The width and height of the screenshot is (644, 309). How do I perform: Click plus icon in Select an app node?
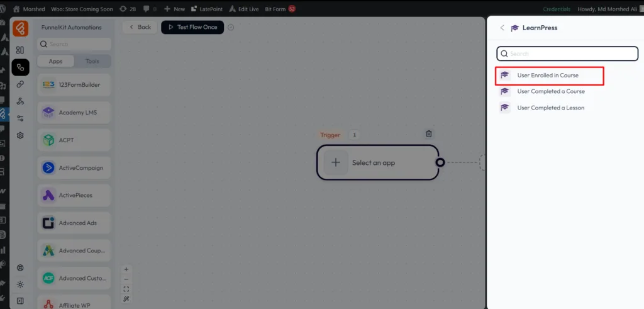336,162
